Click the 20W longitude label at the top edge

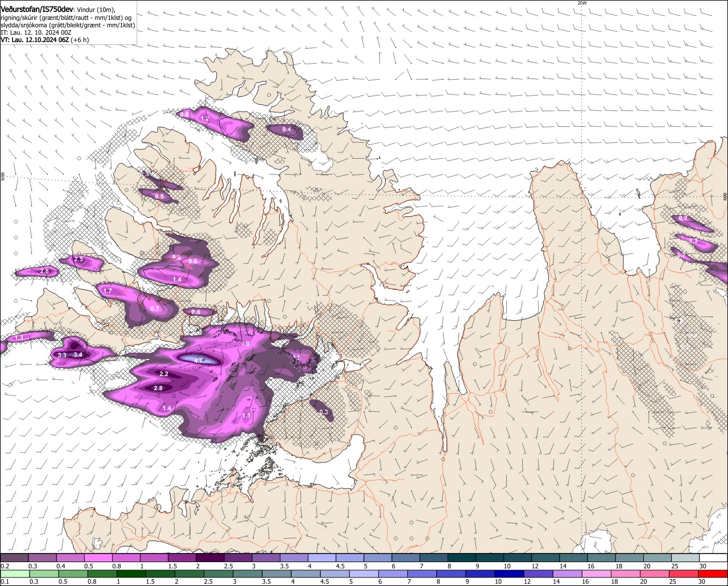pos(581,3)
